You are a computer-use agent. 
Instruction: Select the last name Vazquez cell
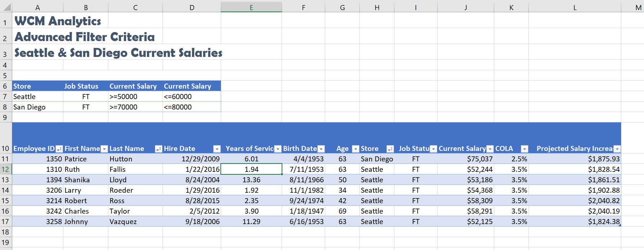point(135,222)
